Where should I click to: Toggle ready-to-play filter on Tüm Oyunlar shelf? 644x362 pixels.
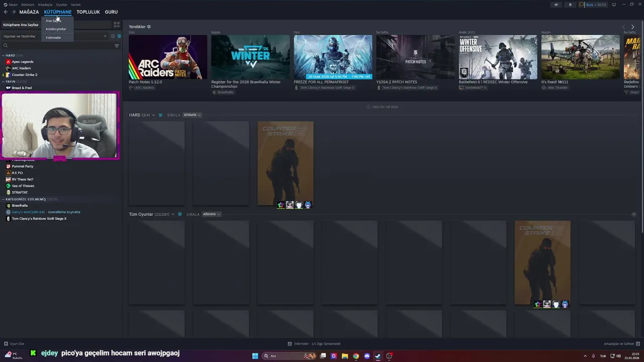point(180,214)
